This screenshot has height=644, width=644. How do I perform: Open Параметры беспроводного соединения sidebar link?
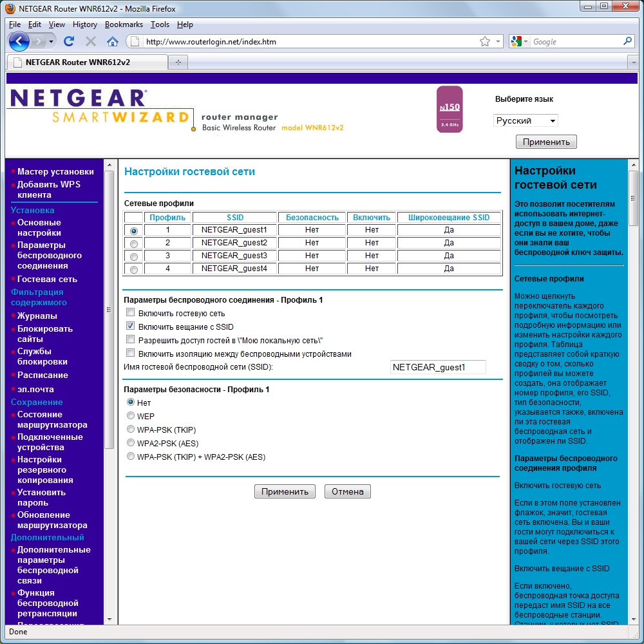tap(50, 256)
